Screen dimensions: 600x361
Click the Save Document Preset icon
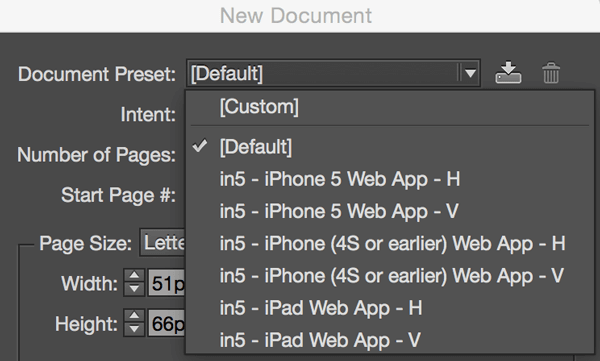coord(508,73)
